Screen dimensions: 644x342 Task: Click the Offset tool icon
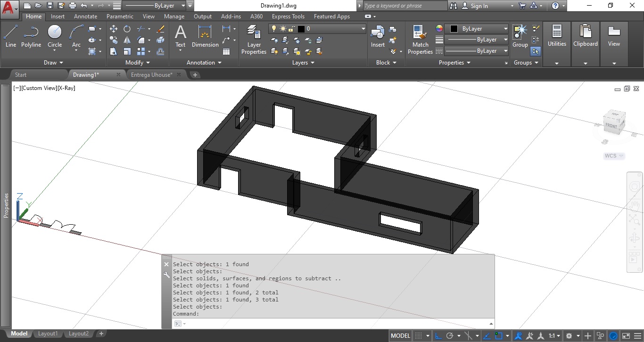[160, 51]
